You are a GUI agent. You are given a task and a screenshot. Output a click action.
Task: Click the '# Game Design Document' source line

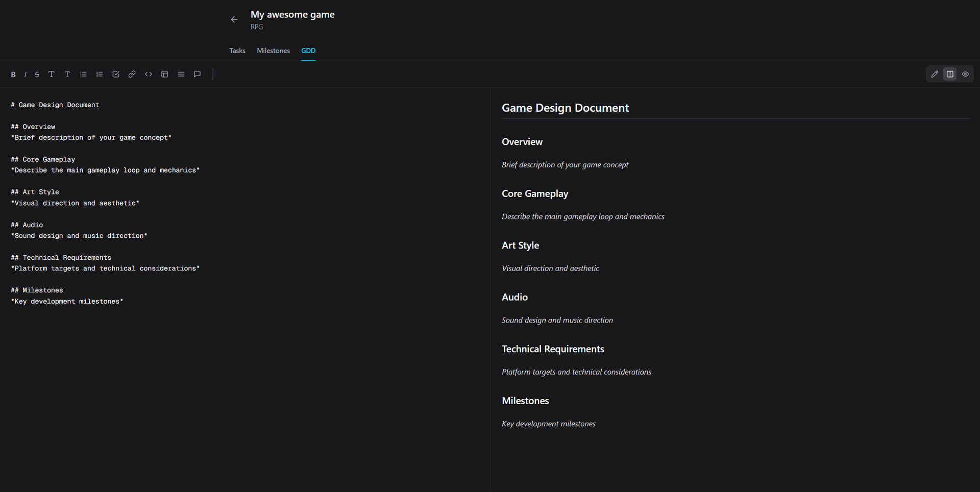(55, 105)
